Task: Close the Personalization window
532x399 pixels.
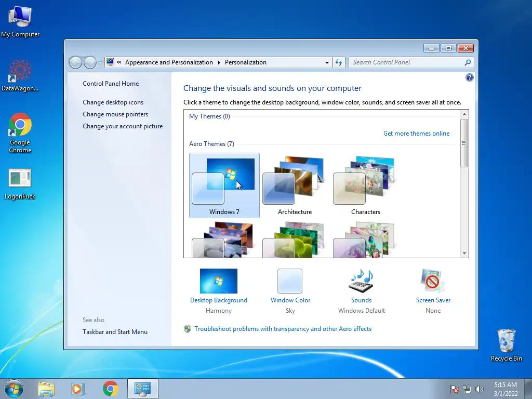Action: click(x=465, y=48)
